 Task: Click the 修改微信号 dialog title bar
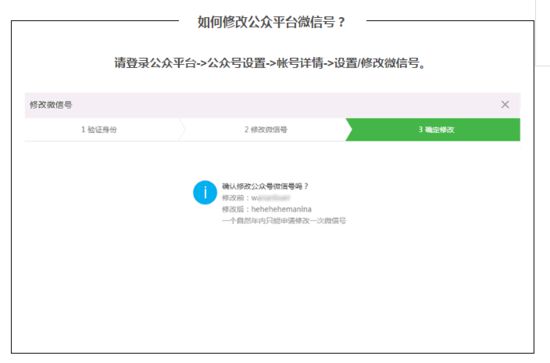272,105
